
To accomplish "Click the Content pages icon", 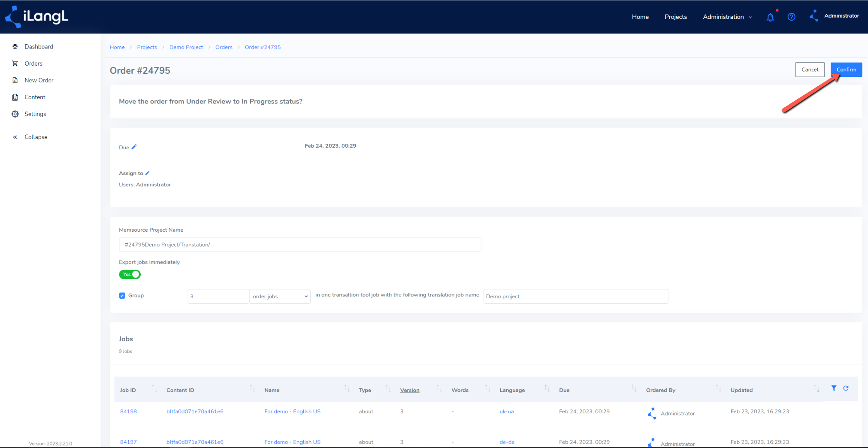I will pyautogui.click(x=15, y=97).
